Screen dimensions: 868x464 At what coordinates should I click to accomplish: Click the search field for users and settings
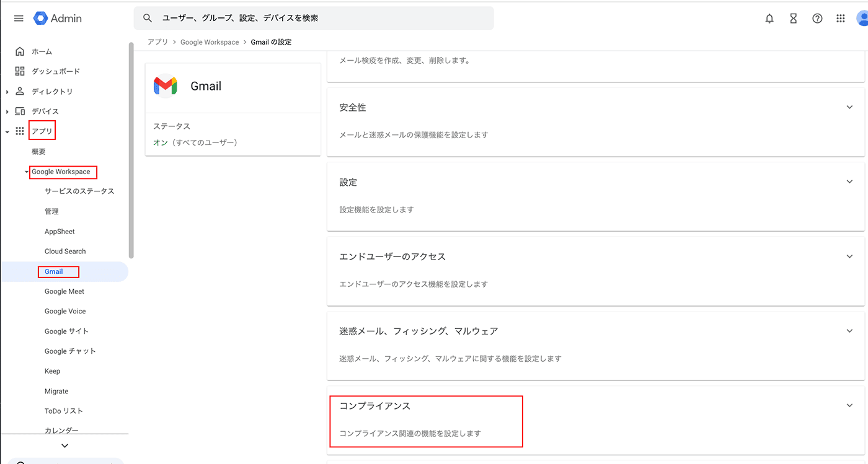[x=322, y=19]
